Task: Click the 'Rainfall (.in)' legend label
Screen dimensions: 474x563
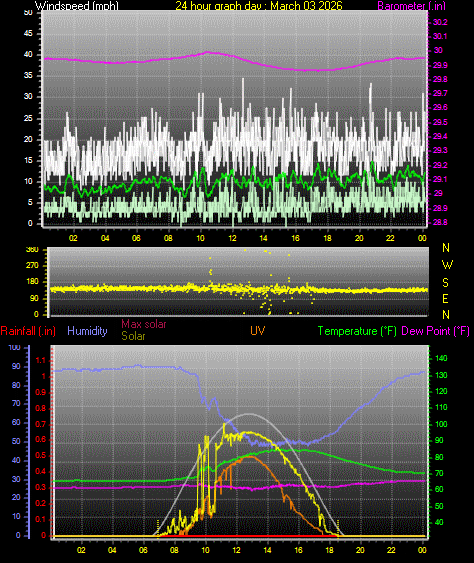Action: (x=28, y=331)
